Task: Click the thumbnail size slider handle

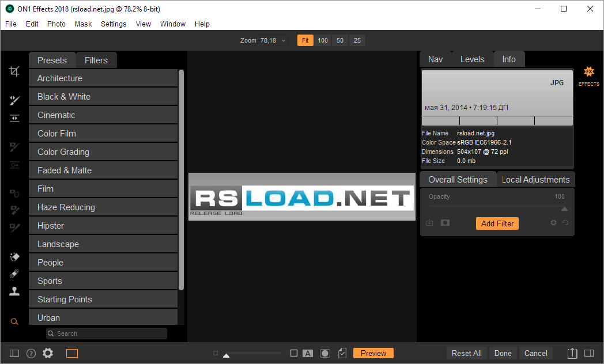Action: 226,355
